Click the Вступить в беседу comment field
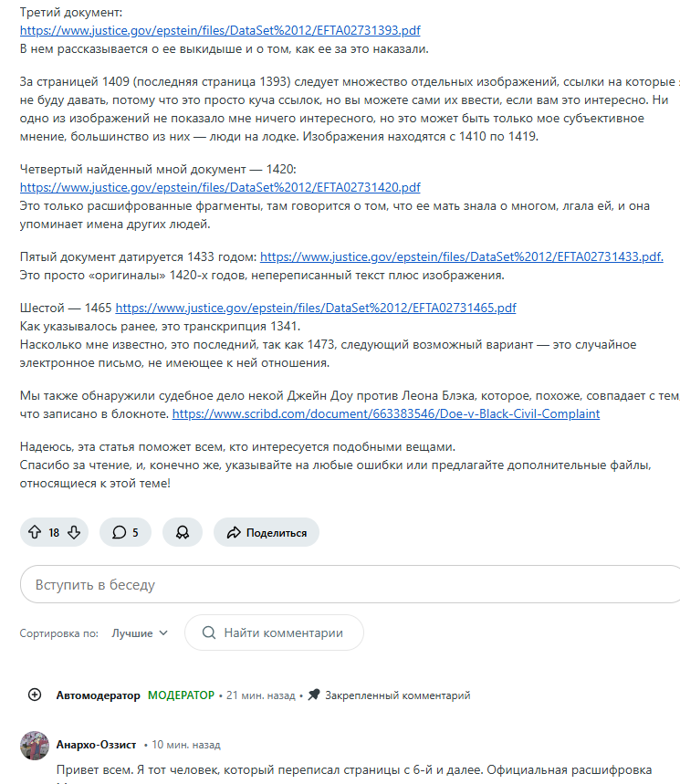 347,584
